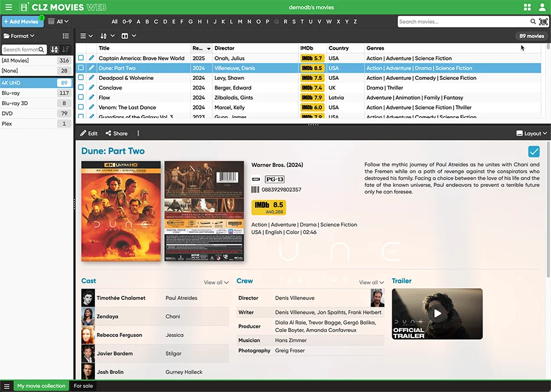The width and height of the screenshot is (551, 392).
Task: Open the All collection status dropdown
Action: 58,21
